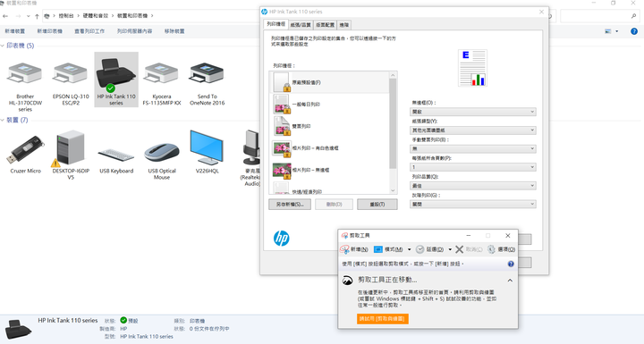The image size is (644, 344).
Task: Click Print server properties (列印伺服器內容) in toolbar
Action: point(135,31)
